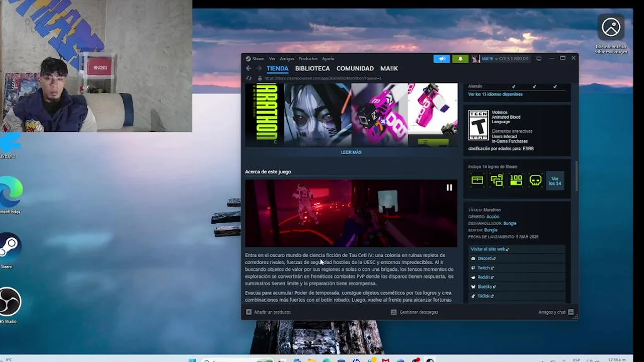The height and width of the screenshot is (362, 644).
Task: Open the announcements megaphone button
Action: (441, 59)
